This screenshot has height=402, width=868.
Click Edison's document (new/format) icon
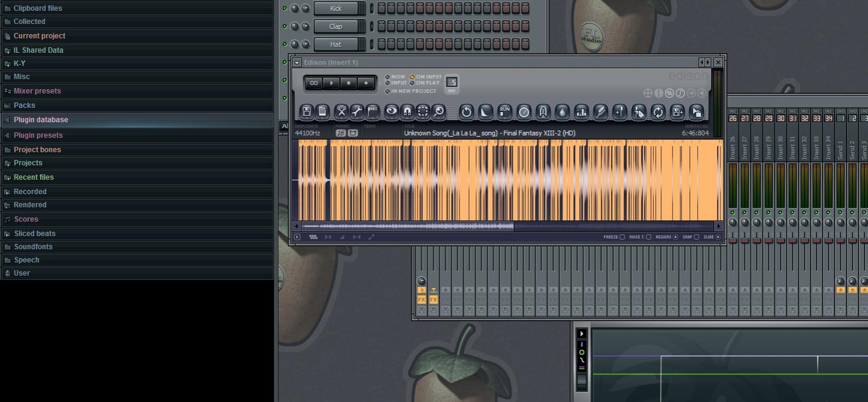(322, 111)
